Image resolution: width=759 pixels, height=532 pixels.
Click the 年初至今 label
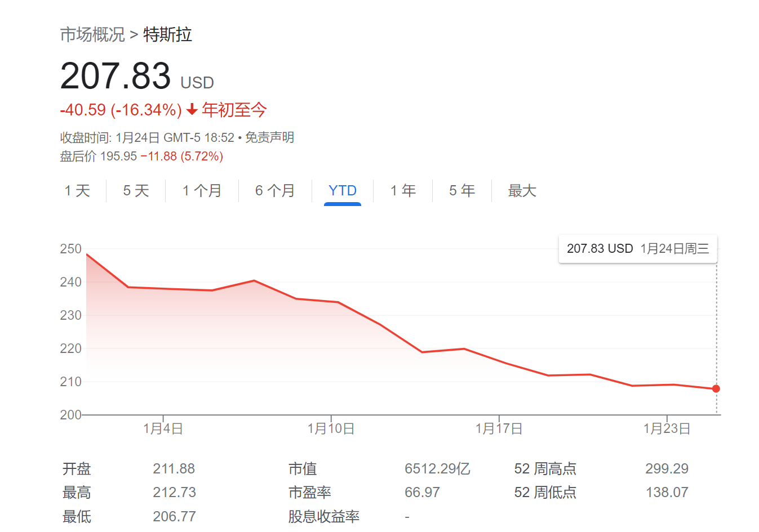[234, 110]
